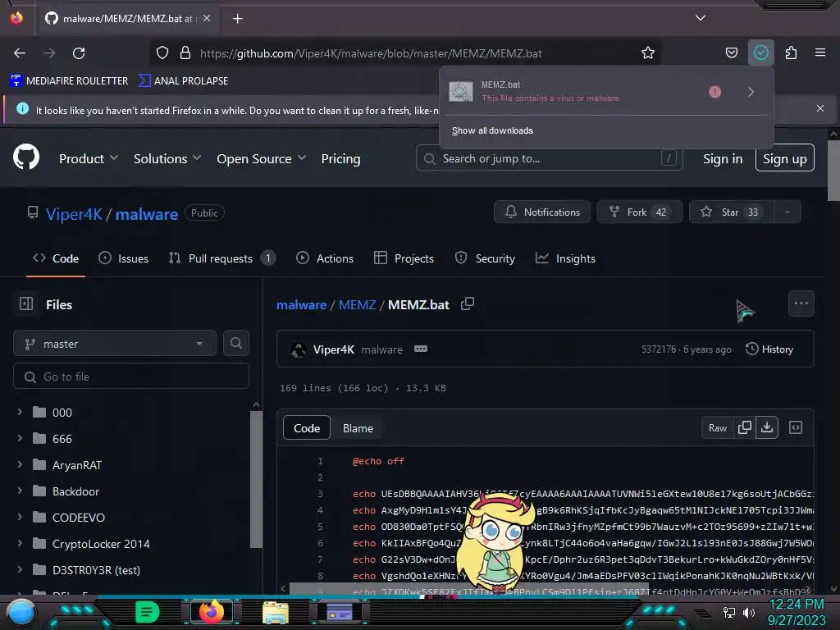Copy raw file contents icon
840x630 pixels.
[745, 427]
